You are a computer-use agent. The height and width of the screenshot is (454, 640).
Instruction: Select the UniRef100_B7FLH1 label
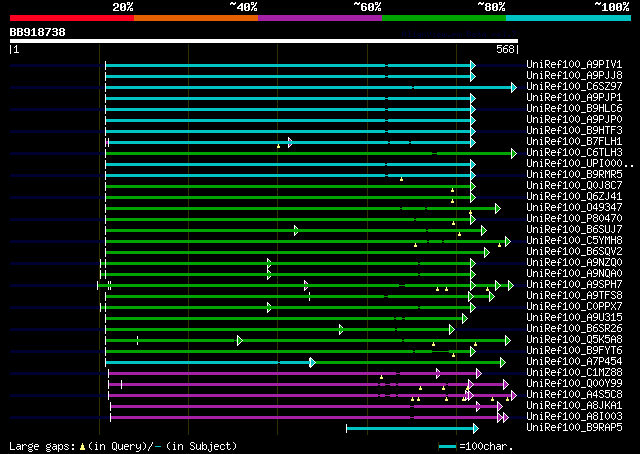[574, 142]
